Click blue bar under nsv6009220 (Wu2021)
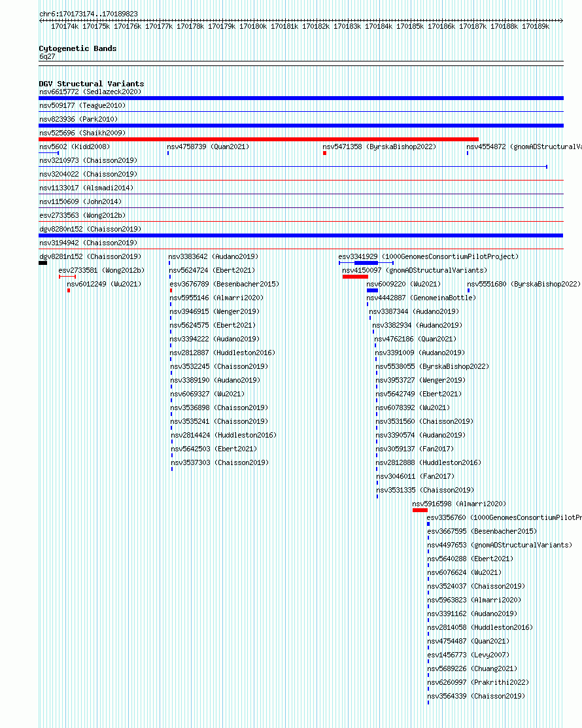Screen dimensions: 582x728 [372, 290]
